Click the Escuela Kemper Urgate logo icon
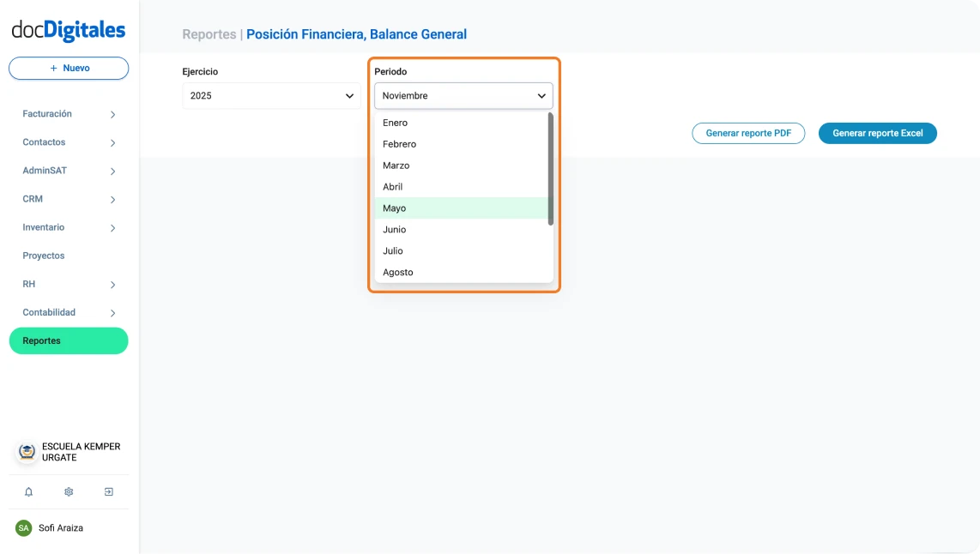Screen dimensions: 980x554 (x=27, y=452)
